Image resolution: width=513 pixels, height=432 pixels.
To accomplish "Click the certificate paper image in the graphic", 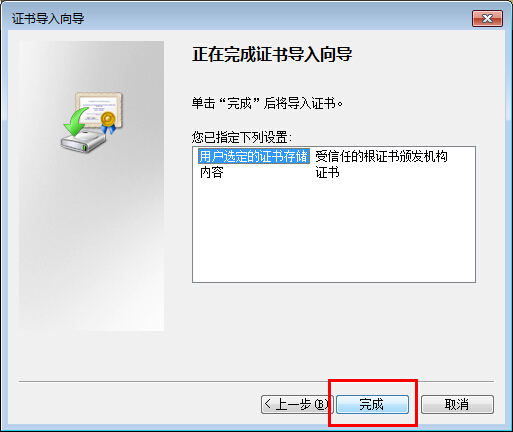I will click(x=99, y=107).
